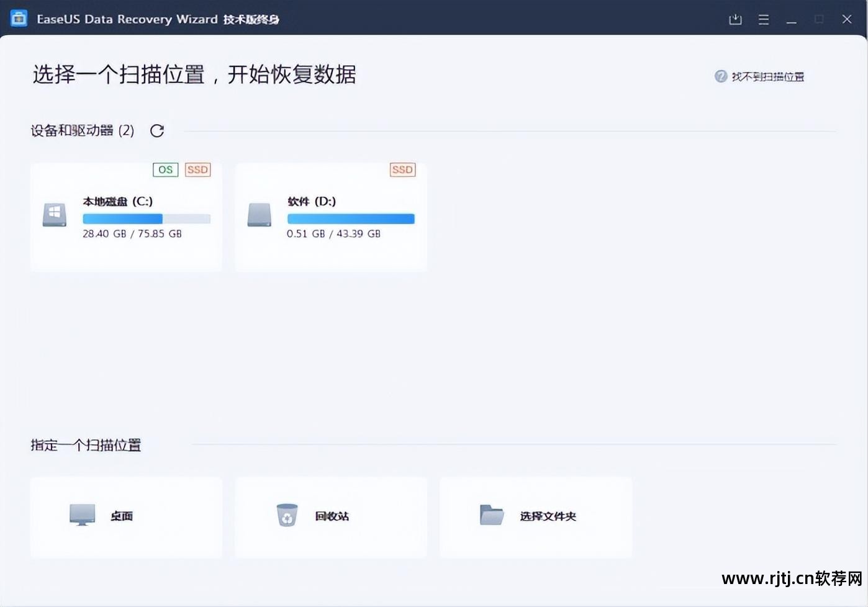
Task: Select the 软件 (D:) drive card
Action: (331, 217)
